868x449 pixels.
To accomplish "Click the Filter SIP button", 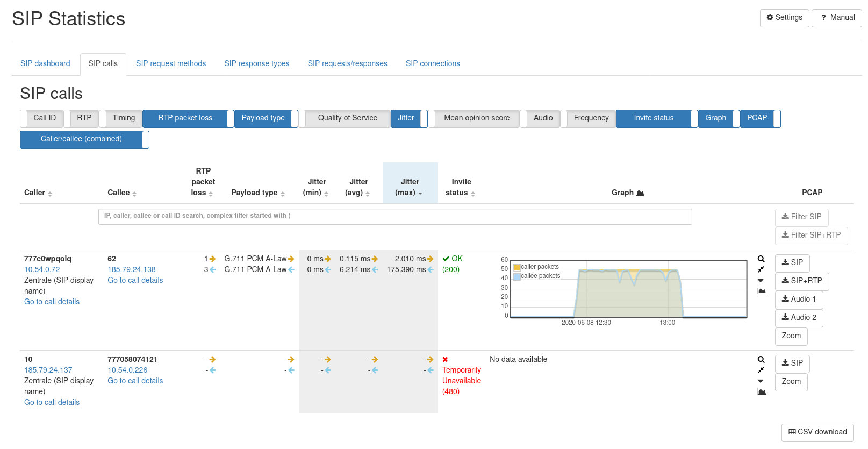I will [801, 217].
